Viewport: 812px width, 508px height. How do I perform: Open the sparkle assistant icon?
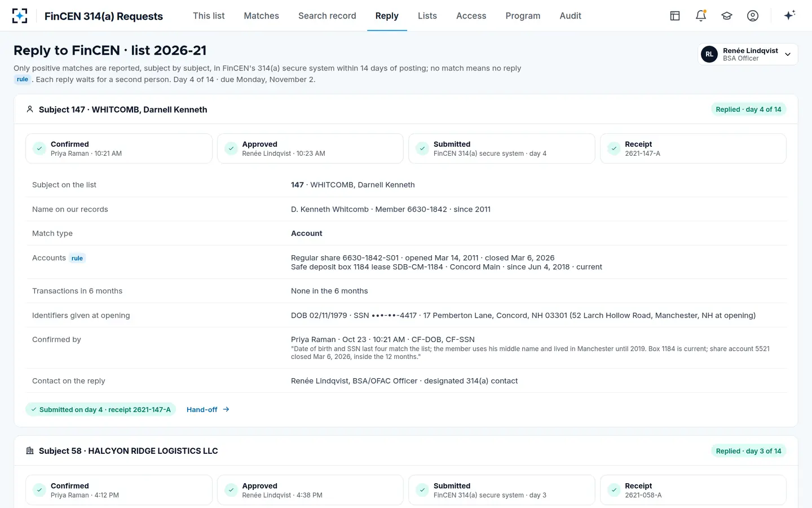[x=789, y=15]
